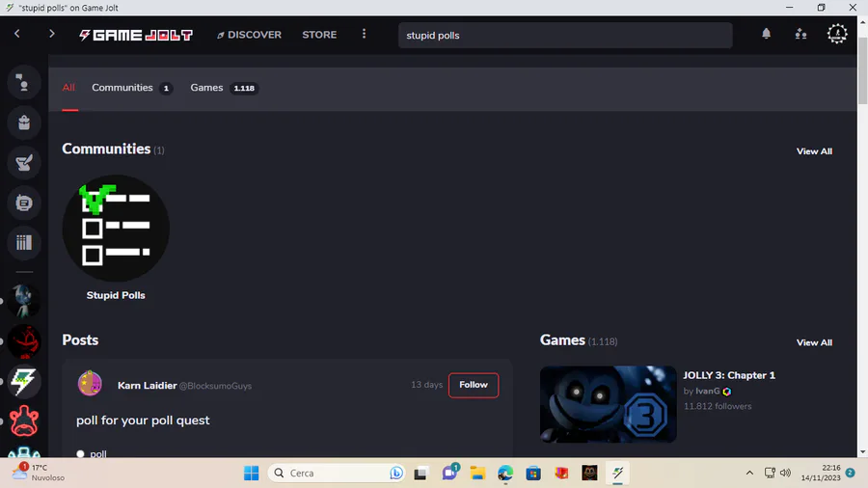Open the Stupid Polls community thumbnail

(x=116, y=228)
